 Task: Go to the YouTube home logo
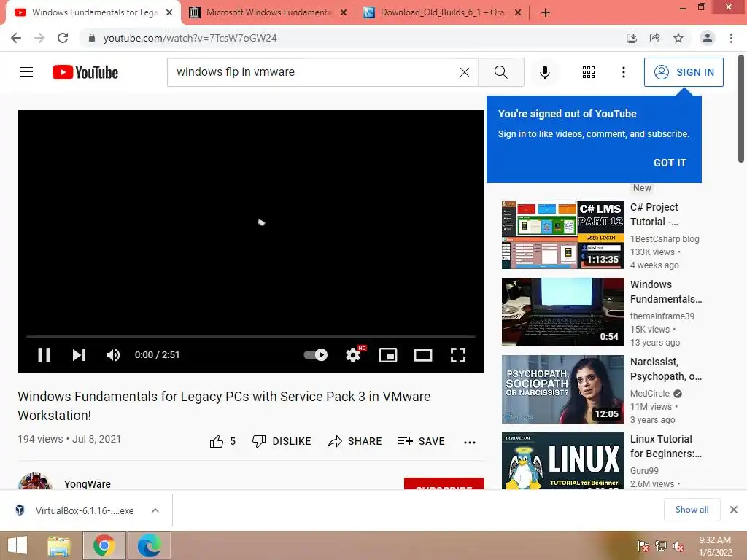(85, 72)
